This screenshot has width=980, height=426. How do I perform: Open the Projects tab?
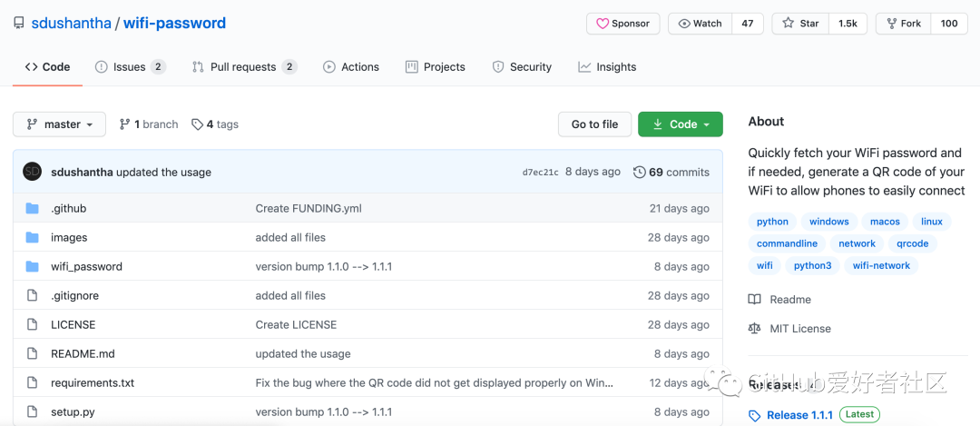point(435,67)
